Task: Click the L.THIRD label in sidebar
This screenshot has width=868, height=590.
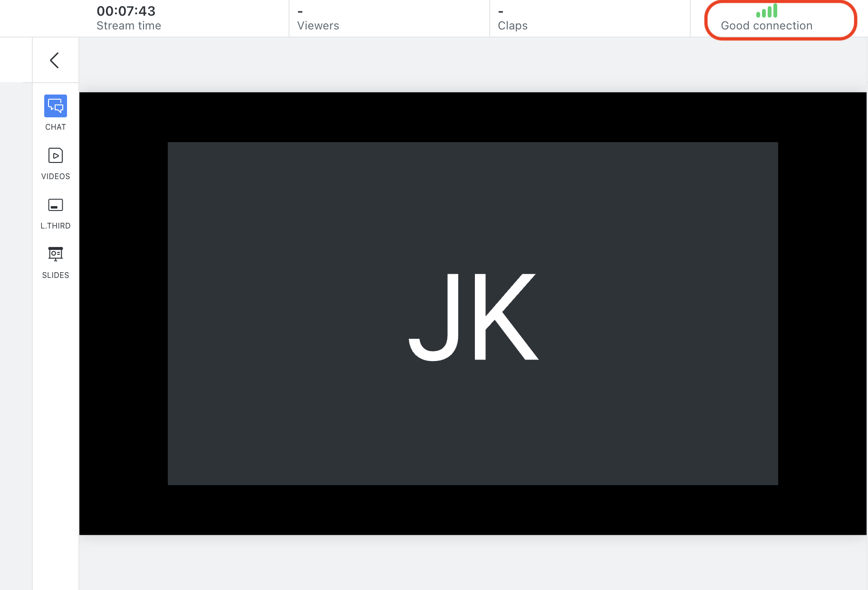Action: (x=56, y=226)
